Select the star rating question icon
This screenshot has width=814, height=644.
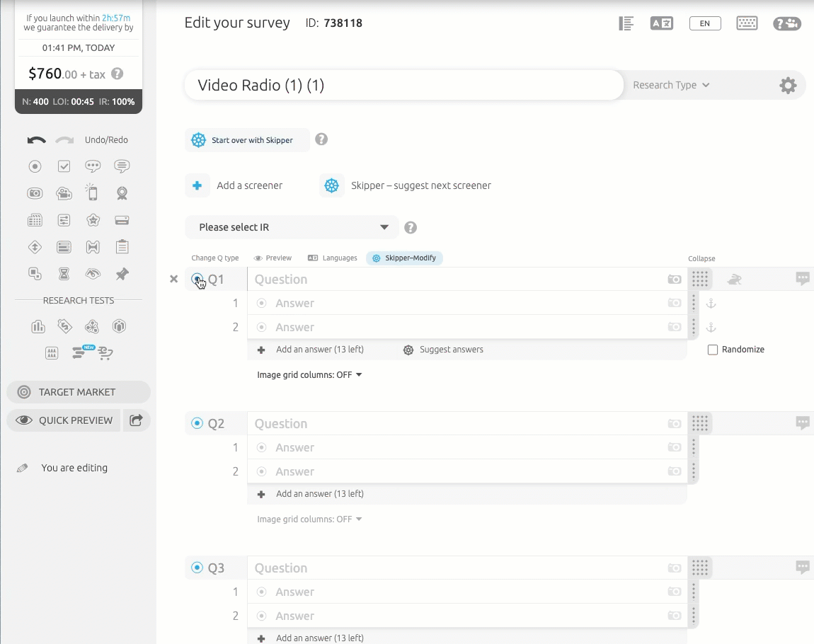tap(93, 220)
